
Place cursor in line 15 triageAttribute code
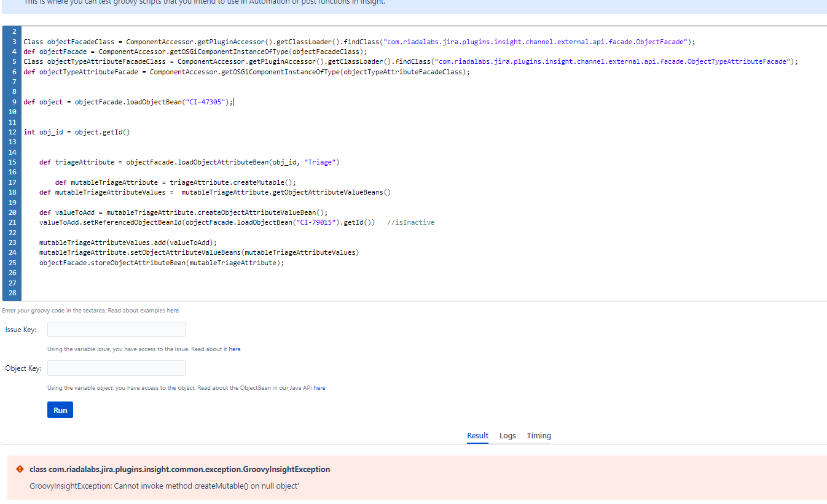(x=189, y=162)
